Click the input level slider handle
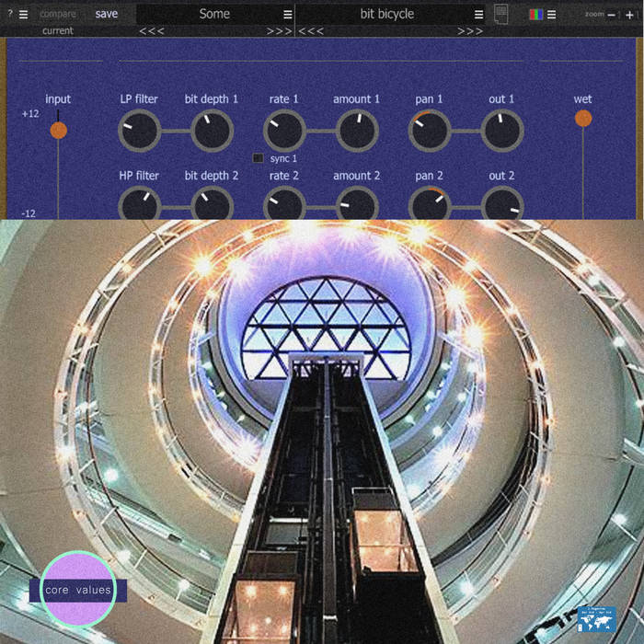644x644 pixels. (x=58, y=131)
